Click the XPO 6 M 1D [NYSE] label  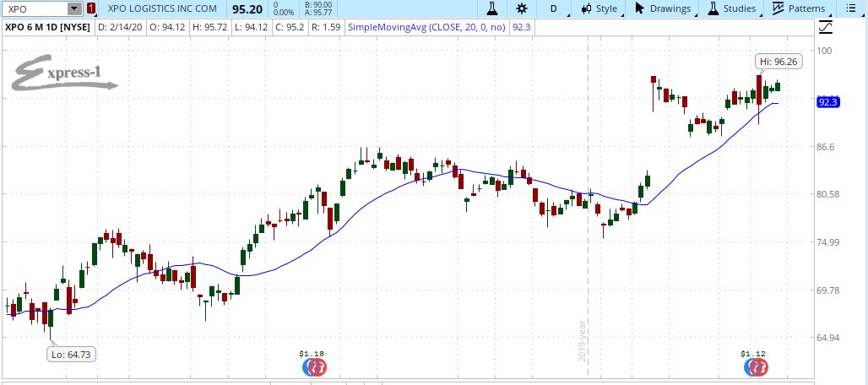point(47,26)
